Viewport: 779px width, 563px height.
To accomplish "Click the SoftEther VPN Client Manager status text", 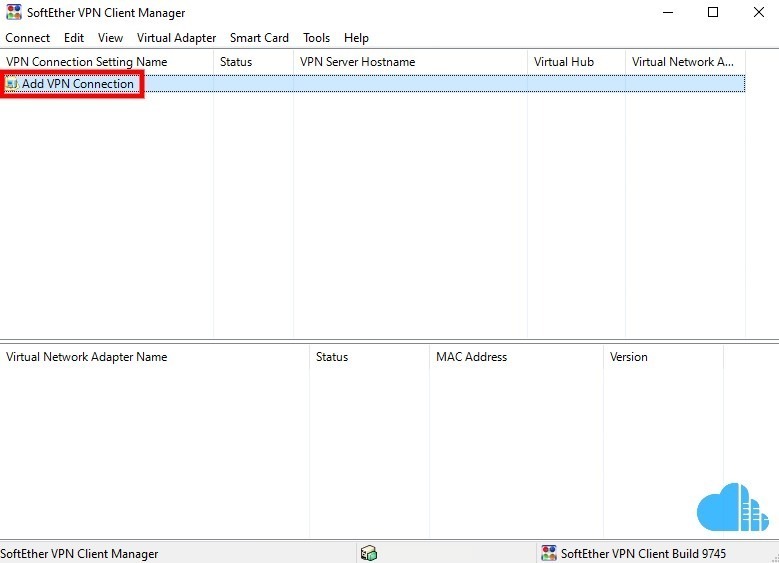I will [x=79, y=554].
